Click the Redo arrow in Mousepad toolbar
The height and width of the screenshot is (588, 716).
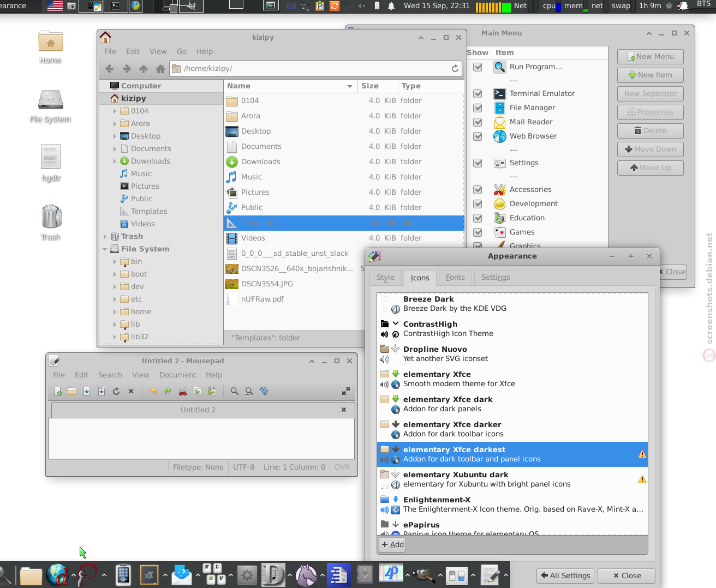tap(168, 391)
